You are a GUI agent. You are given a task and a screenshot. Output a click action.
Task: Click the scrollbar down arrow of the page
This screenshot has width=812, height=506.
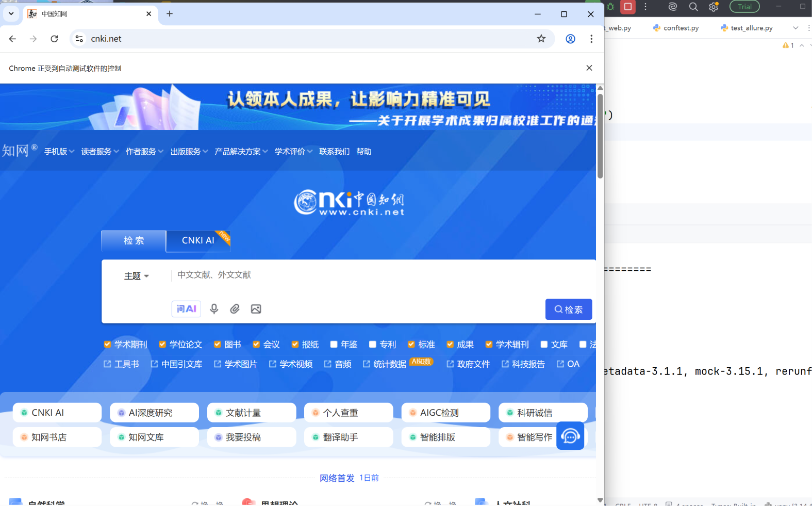coord(600,500)
